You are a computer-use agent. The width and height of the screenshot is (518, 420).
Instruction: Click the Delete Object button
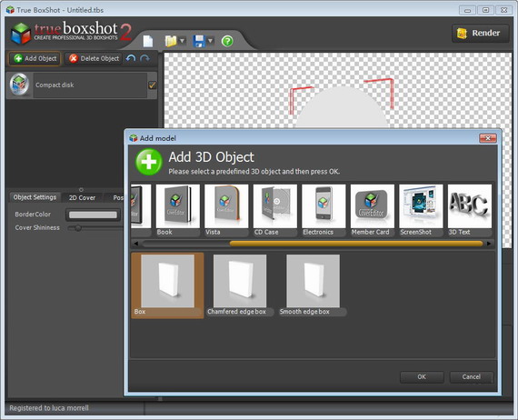94,58
